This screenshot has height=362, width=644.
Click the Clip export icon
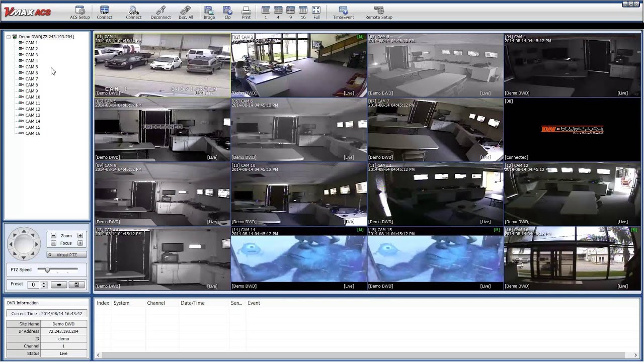click(x=227, y=13)
